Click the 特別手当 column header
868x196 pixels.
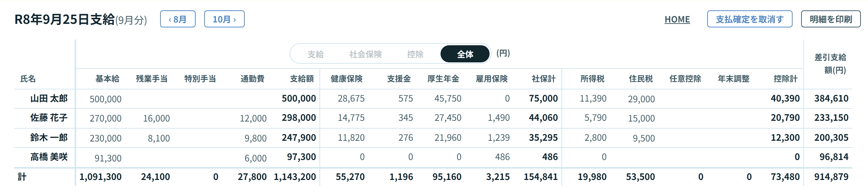200,79
